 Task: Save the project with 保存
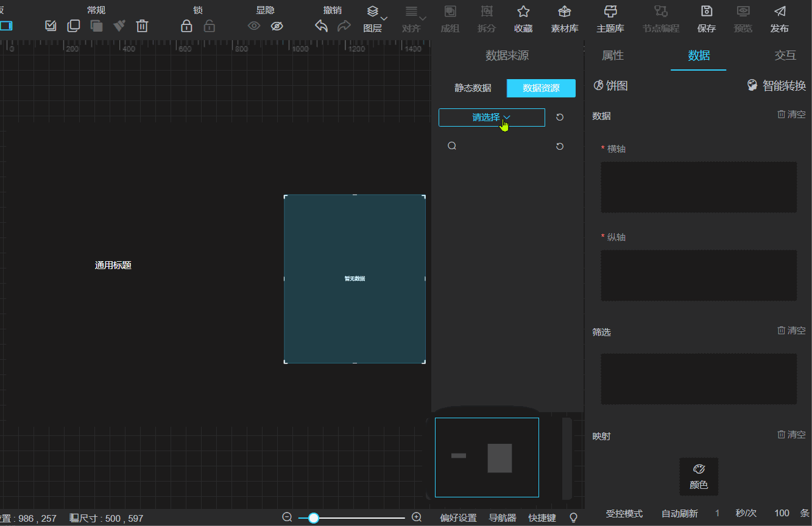(x=707, y=19)
